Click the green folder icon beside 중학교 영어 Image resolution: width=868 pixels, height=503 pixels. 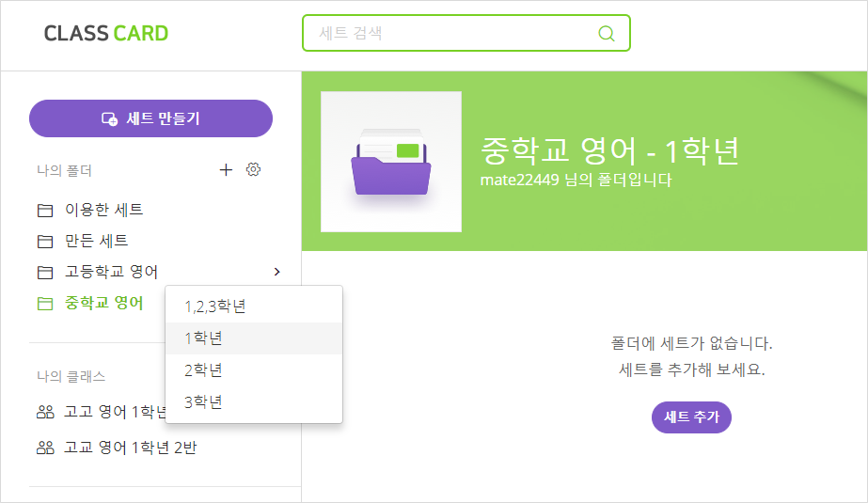coord(45,304)
